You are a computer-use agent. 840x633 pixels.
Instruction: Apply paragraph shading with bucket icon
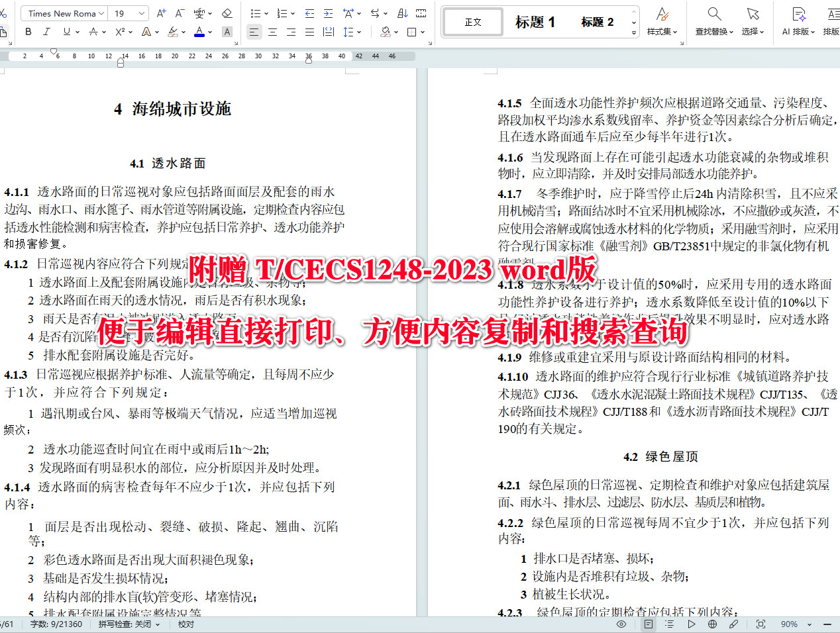click(386, 32)
